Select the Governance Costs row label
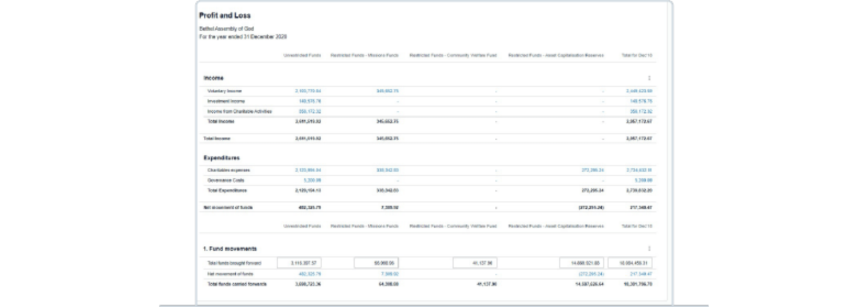868x307 pixels. pyautogui.click(x=226, y=180)
